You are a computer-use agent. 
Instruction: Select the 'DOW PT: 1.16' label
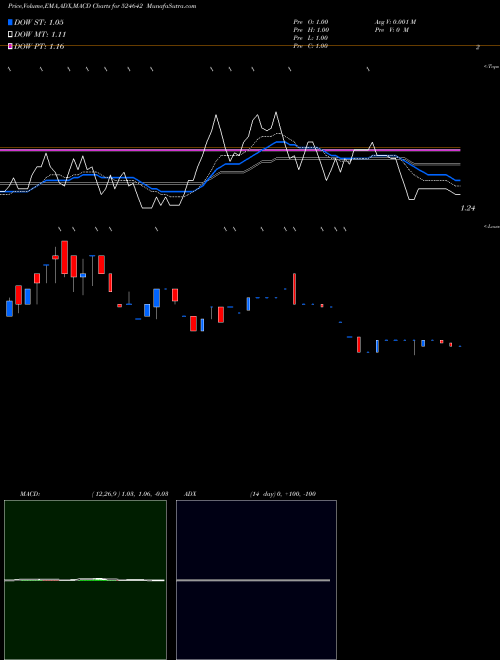39,46
